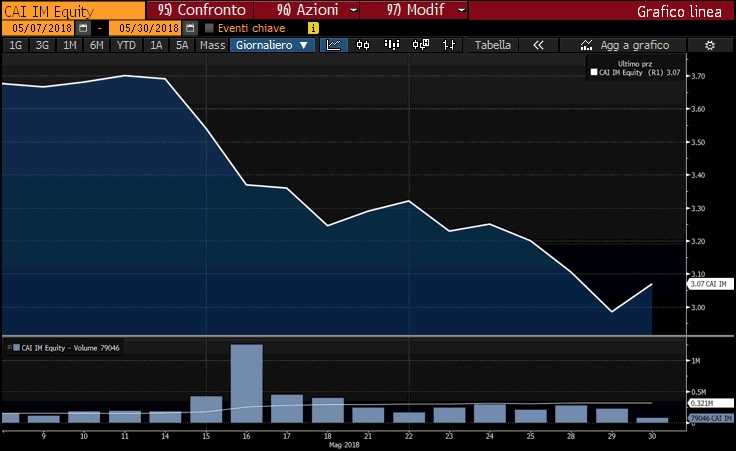The height and width of the screenshot is (451, 736).
Task: Switch to candlestick chart icon
Action: click(x=363, y=45)
